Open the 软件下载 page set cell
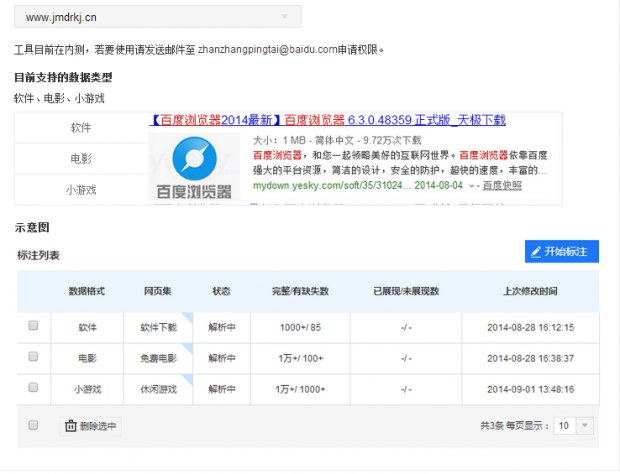620x474 pixels. point(158,327)
